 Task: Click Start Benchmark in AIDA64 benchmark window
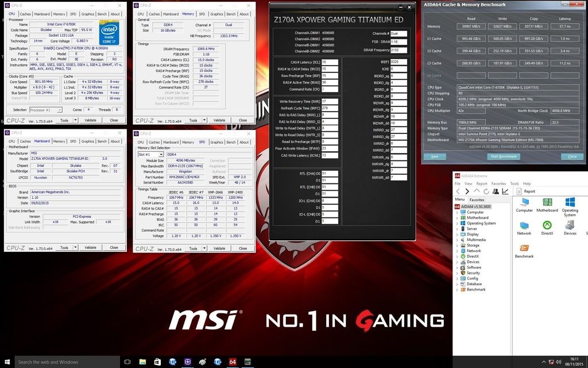click(504, 156)
